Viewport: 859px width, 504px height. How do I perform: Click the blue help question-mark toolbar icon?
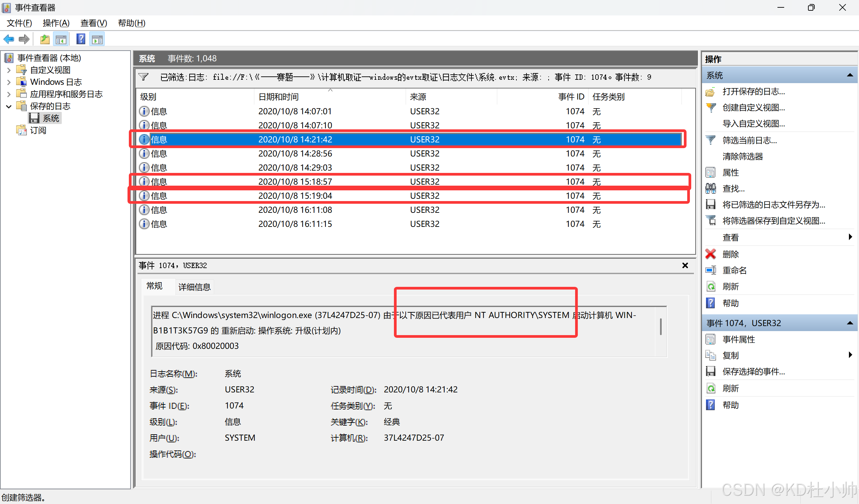tap(81, 39)
